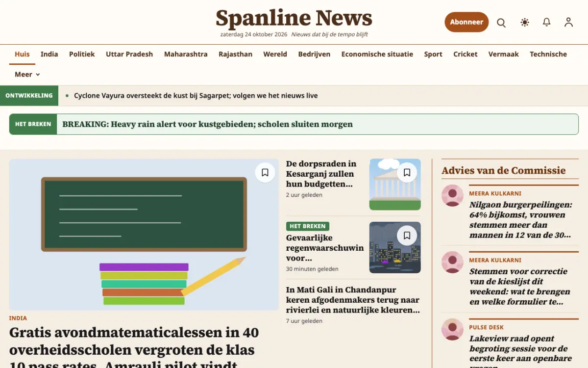Click the INDIA category label above lead story
Screen dimensions: 588x368
tap(18, 318)
